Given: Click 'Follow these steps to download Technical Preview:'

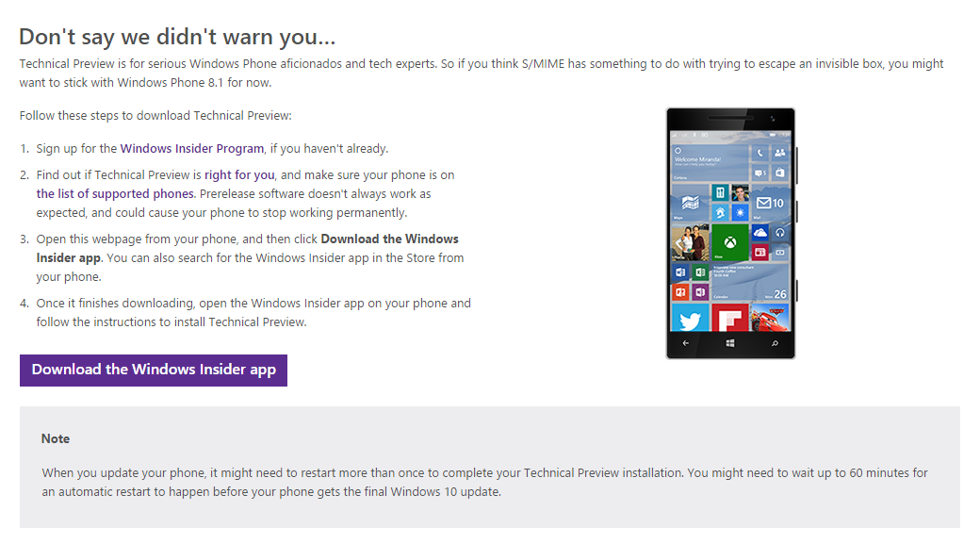Looking at the screenshot, I should pos(155,116).
